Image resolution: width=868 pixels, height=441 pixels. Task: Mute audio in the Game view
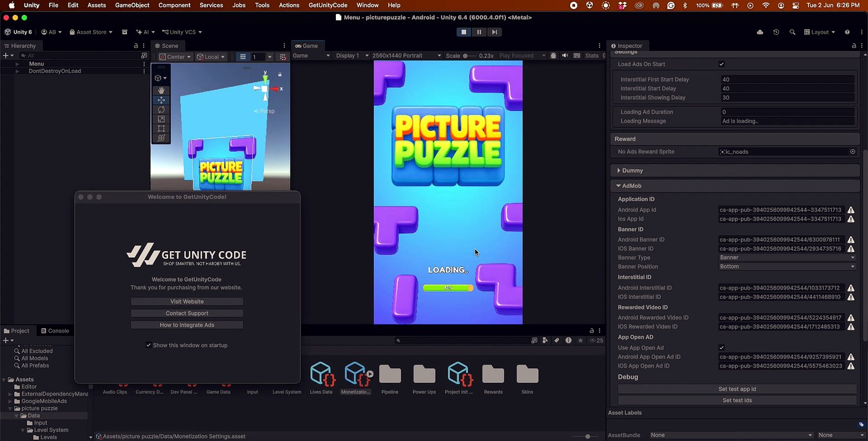565,56
